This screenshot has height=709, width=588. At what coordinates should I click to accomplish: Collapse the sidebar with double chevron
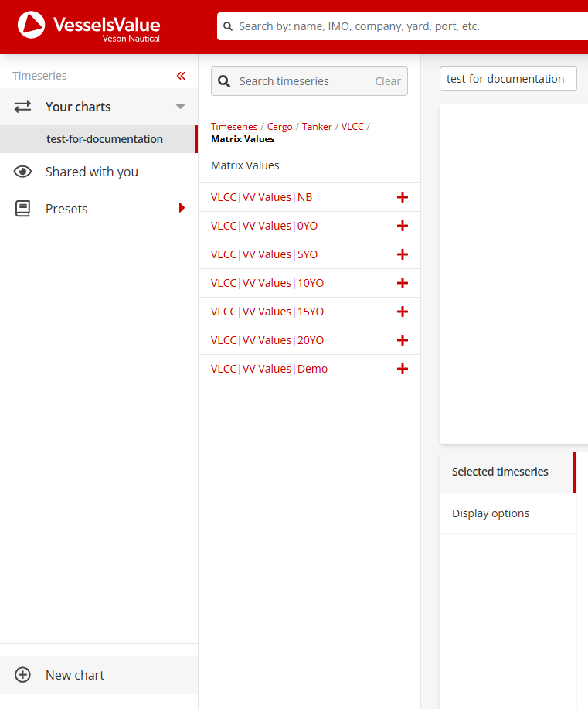(181, 76)
